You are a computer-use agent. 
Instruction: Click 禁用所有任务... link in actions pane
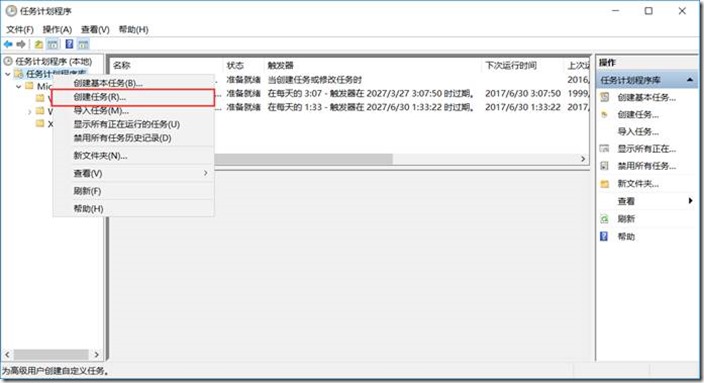(646, 166)
